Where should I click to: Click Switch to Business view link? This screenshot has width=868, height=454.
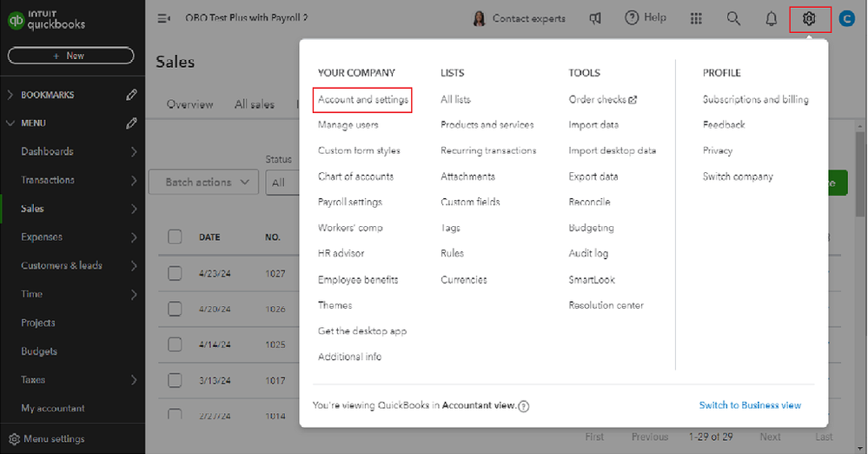click(750, 405)
